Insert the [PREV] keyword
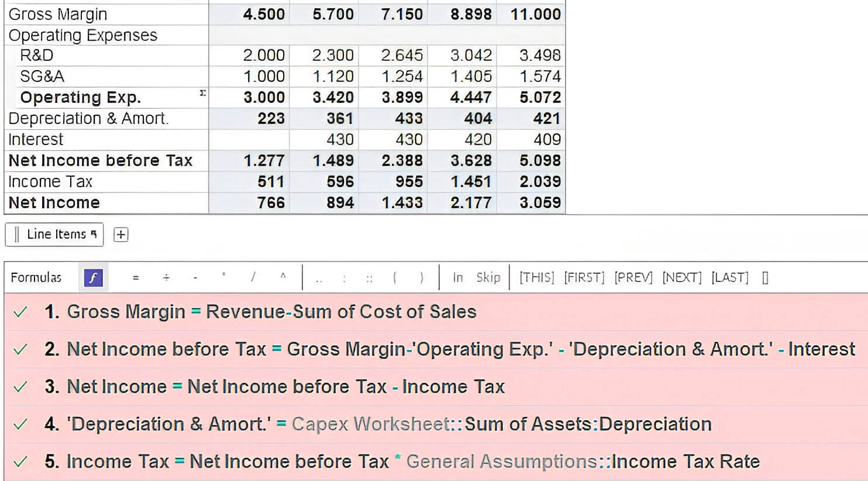 (x=633, y=277)
